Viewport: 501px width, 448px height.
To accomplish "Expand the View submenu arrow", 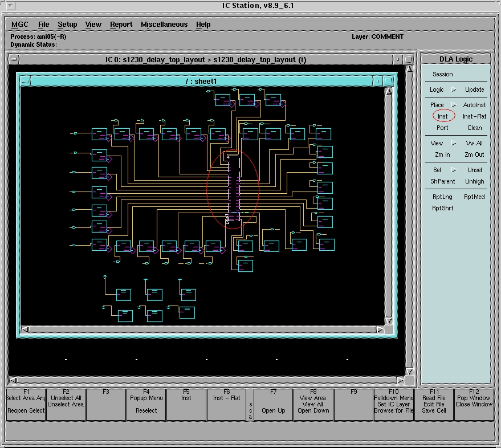I will click(x=454, y=143).
